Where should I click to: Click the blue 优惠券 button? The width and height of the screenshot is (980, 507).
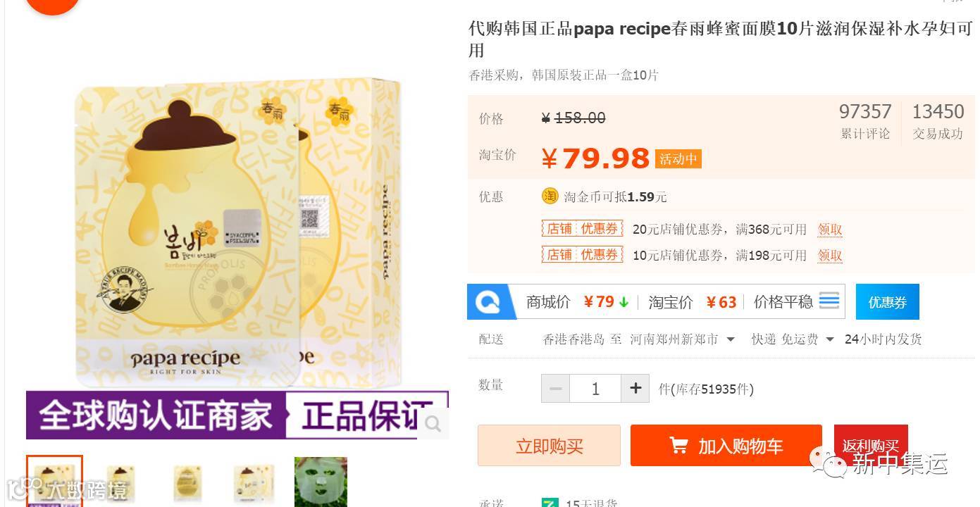(x=887, y=302)
